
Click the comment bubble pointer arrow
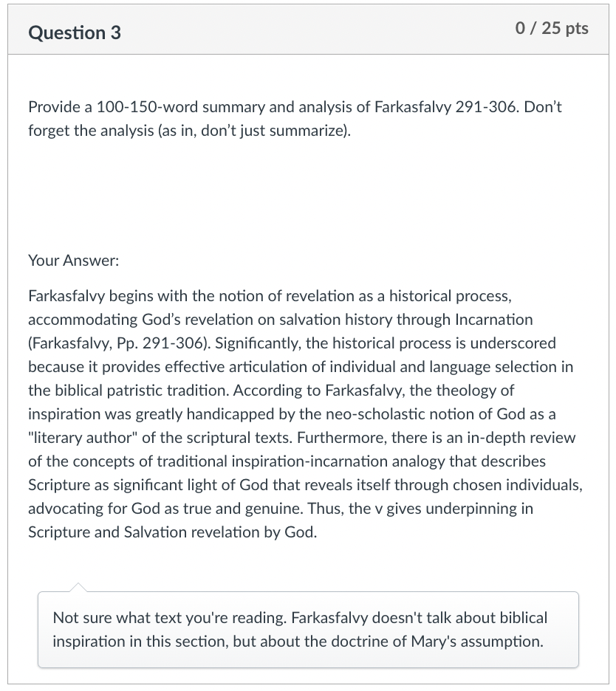[78, 587]
